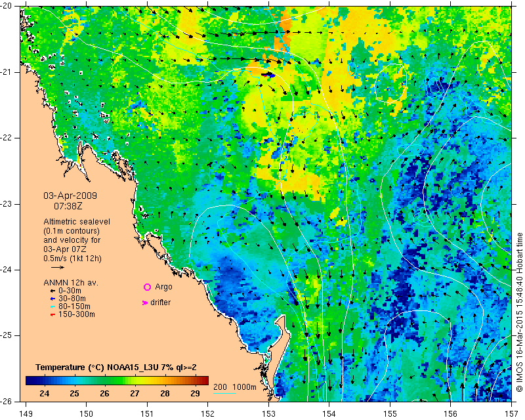Click the 156 longitude axis label
The height and width of the screenshot is (420, 525).
(x=451, y=414)
